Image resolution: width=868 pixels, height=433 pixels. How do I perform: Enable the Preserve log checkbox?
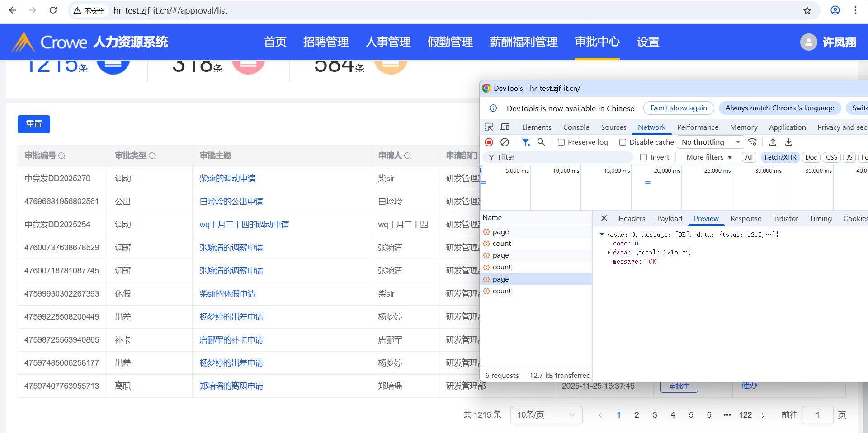click(561, 142)
